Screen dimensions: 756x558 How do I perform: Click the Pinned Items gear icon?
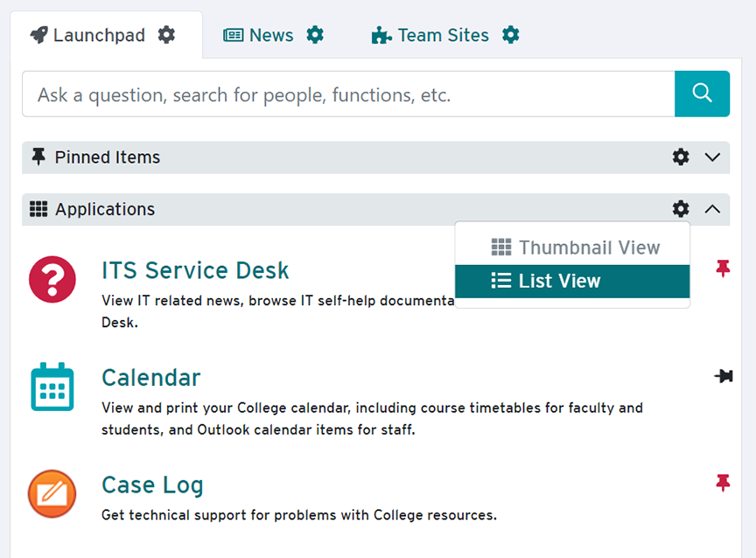coord(681,157)
